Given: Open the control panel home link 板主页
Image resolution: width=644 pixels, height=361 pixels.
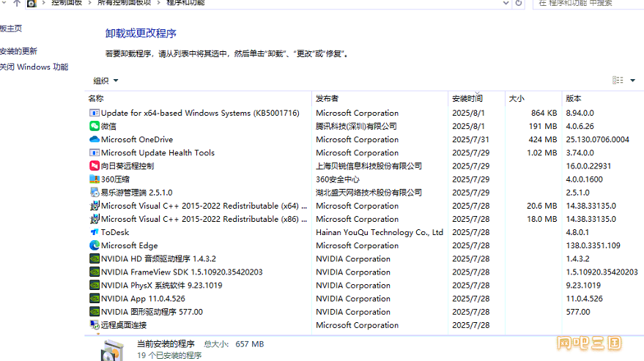Looking at the screenshot, I should pos(11,29).
